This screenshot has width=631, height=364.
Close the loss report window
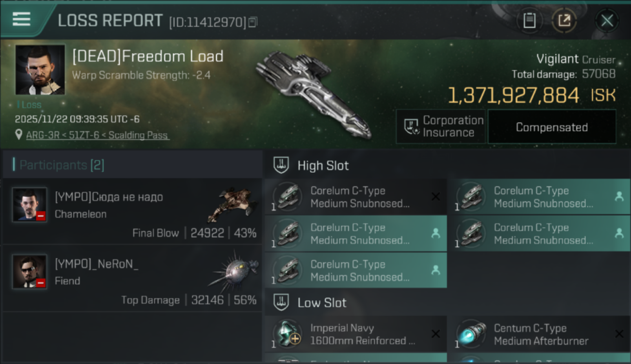[607, 21]
